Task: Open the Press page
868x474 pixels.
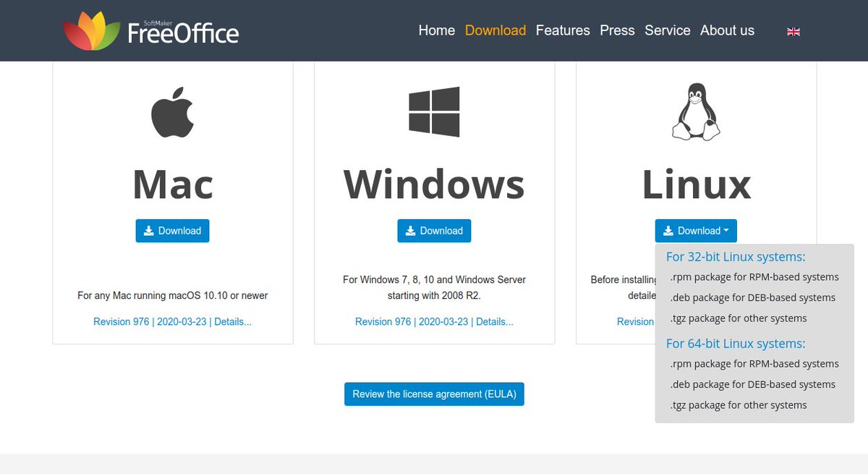Action: (x=617, y=30)
